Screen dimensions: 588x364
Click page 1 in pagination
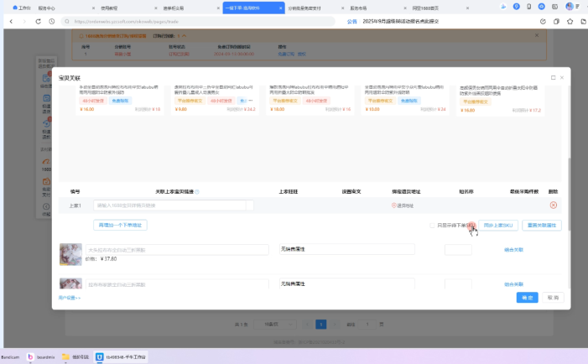321,325
